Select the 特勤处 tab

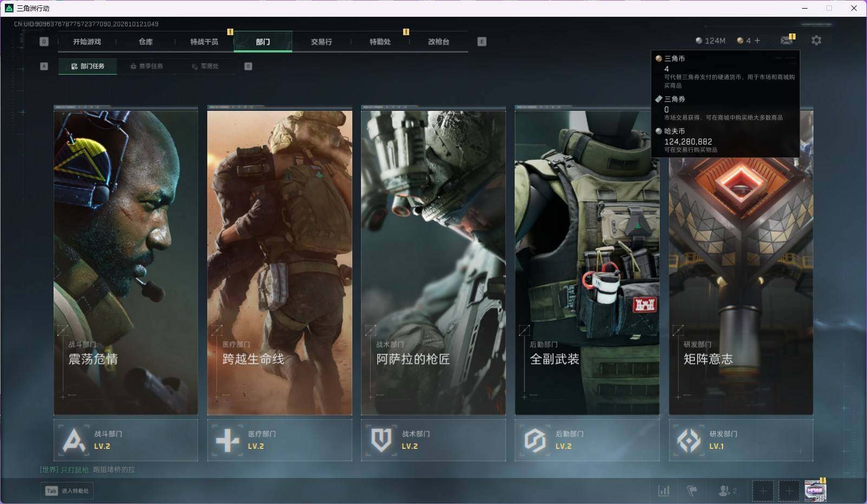(380, 42)
